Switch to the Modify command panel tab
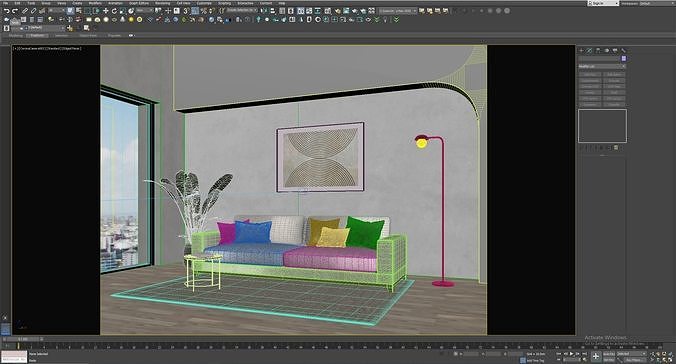Viewport: 676px width, 364px height. pyautogui.click(x=589, y=50)
